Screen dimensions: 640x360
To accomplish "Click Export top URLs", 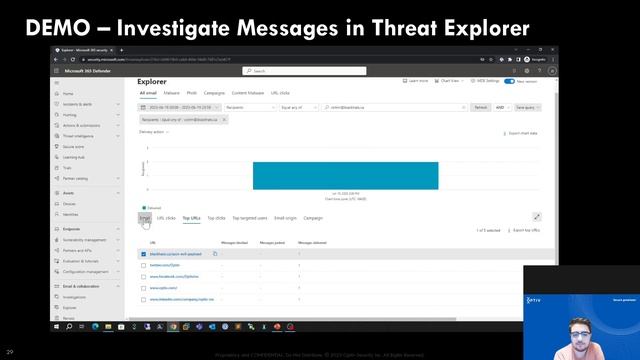I will click(x=524, y=230).
